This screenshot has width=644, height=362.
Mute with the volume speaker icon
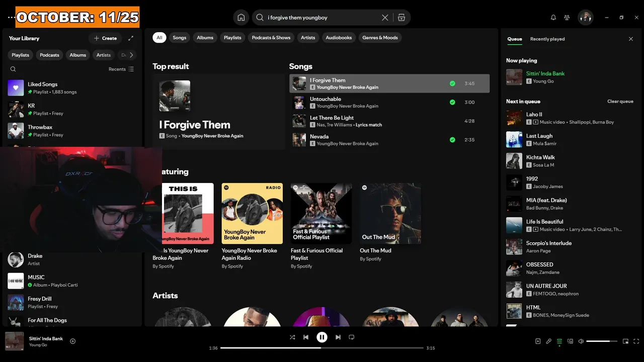pyautogui.click(x=581, y=341)
